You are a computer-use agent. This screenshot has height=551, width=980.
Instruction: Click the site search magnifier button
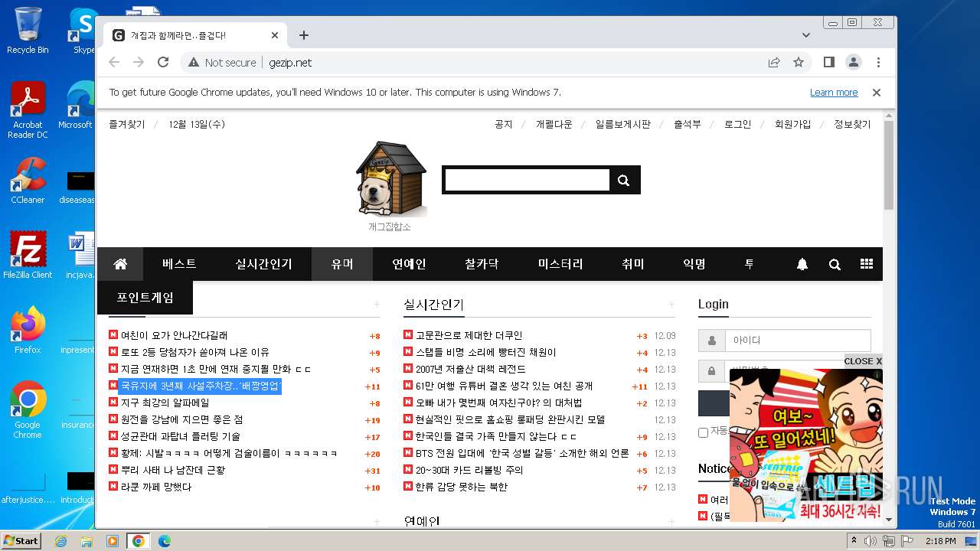[624, 181]
